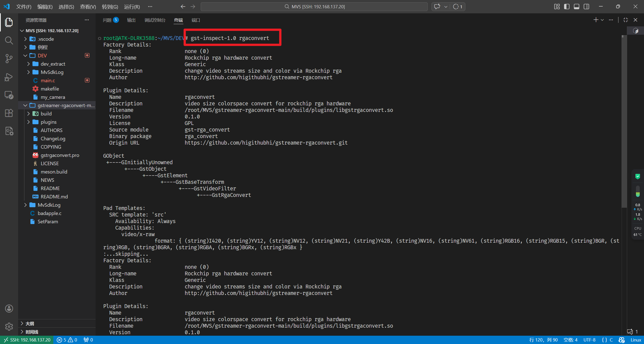Open the Extensions view
Viewport: 644px width, 344px height.
[9, 113]
